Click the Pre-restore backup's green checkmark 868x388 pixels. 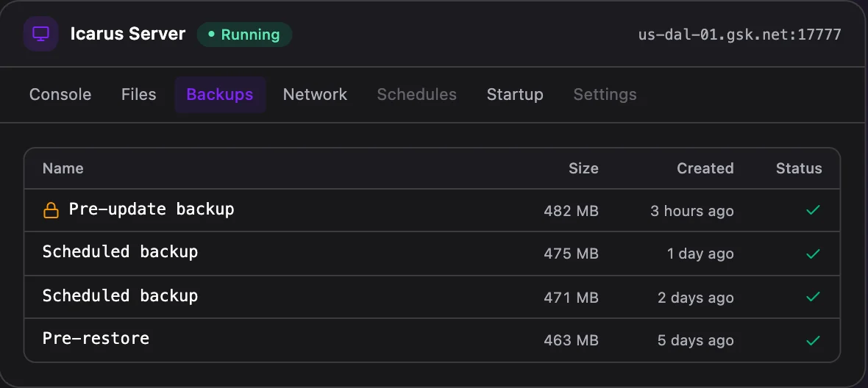(813, 340)
